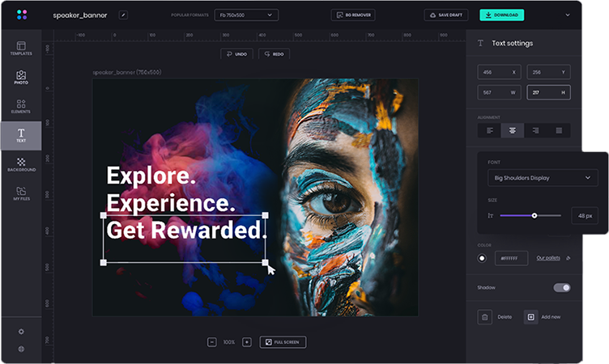Image resolution: width=609 pixels, height=364 pixels.
Task: Open the Popular Formats dropdown
Action: click(x=246, y=15)
